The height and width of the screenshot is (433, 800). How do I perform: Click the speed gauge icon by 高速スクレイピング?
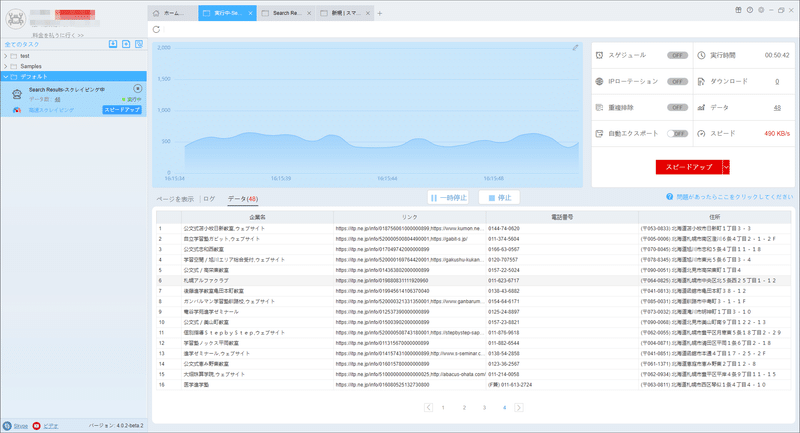tap(17, 110)
